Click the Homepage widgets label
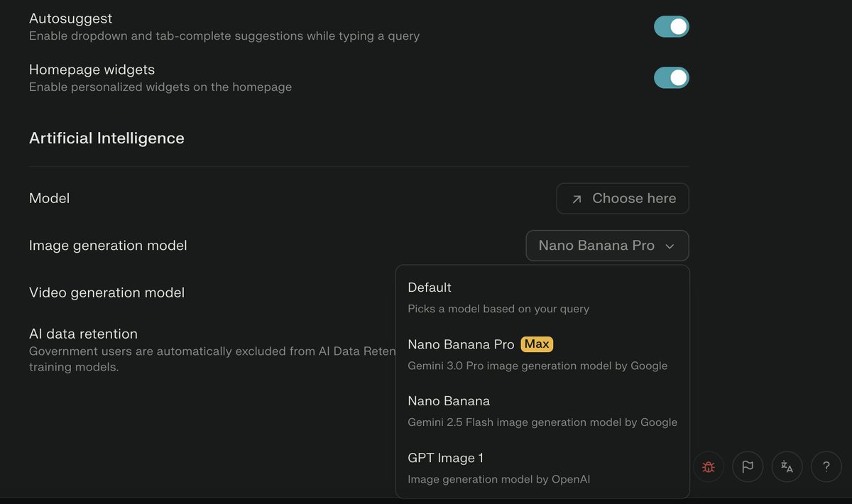852x504 pixels. pos(92,70)
